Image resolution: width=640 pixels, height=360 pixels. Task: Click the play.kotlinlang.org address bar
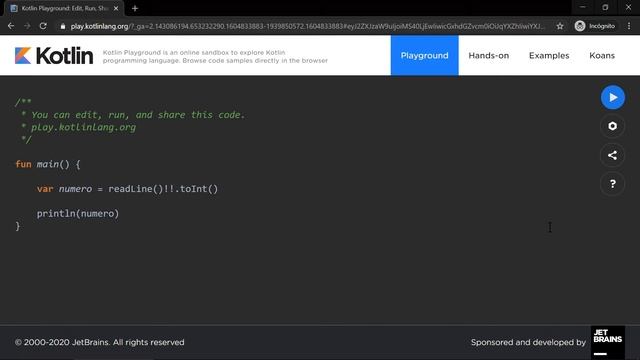coord(306,26)
